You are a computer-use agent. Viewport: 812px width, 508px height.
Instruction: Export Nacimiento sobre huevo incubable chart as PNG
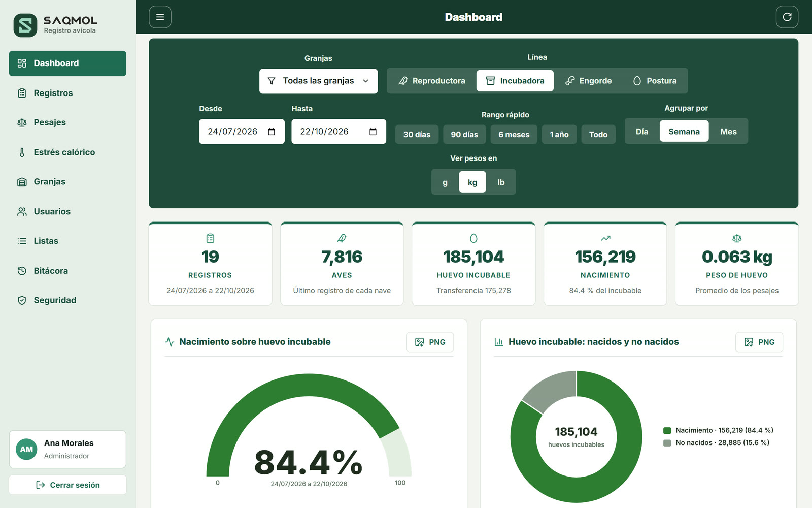coord(430,342)
